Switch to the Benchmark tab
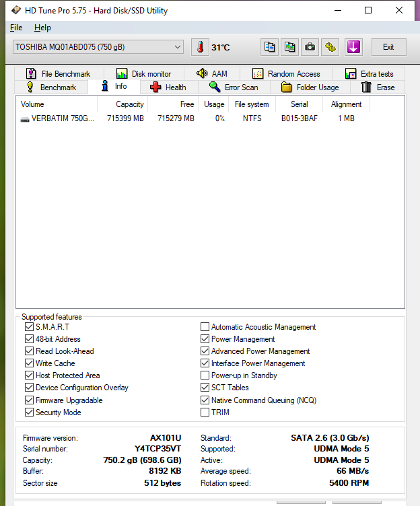Viewport: 420px width, 506px height. pyautogui.click(x=51, y=87)
